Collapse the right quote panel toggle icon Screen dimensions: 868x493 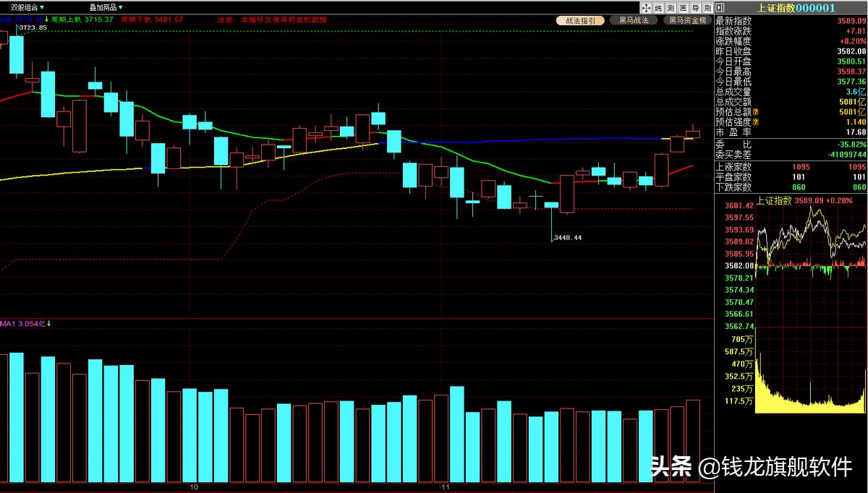click(718, 8)
